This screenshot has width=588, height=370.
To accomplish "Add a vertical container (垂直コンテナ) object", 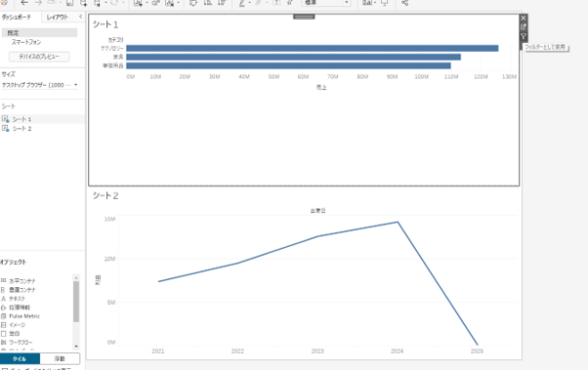I will 18,290.
